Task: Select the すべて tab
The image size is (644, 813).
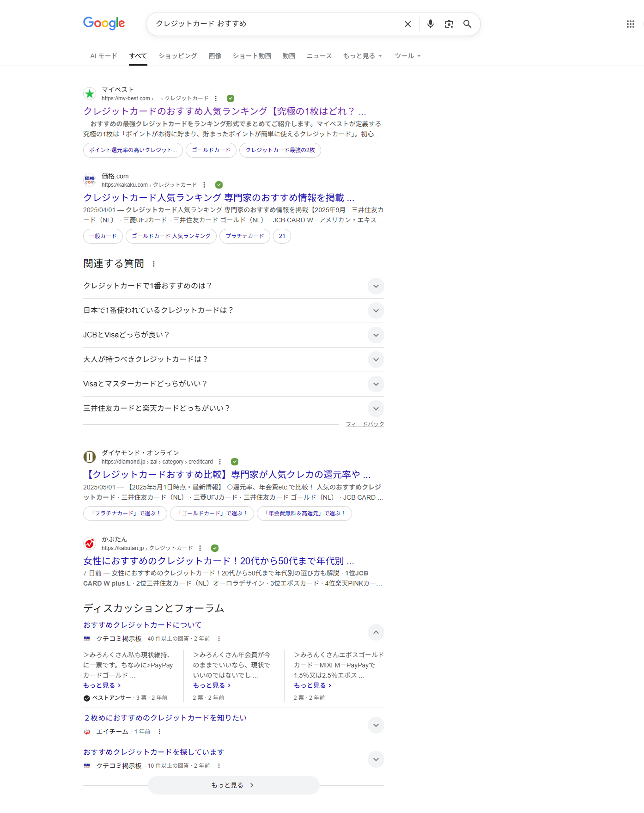Action: pyautogui.click(x=138, y=56)
